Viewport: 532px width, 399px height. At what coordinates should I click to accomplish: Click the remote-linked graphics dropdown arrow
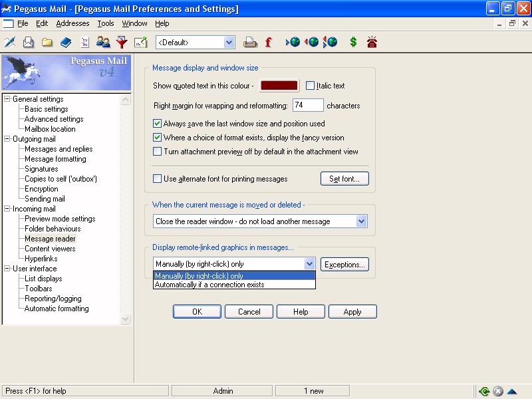pos(309,263)
